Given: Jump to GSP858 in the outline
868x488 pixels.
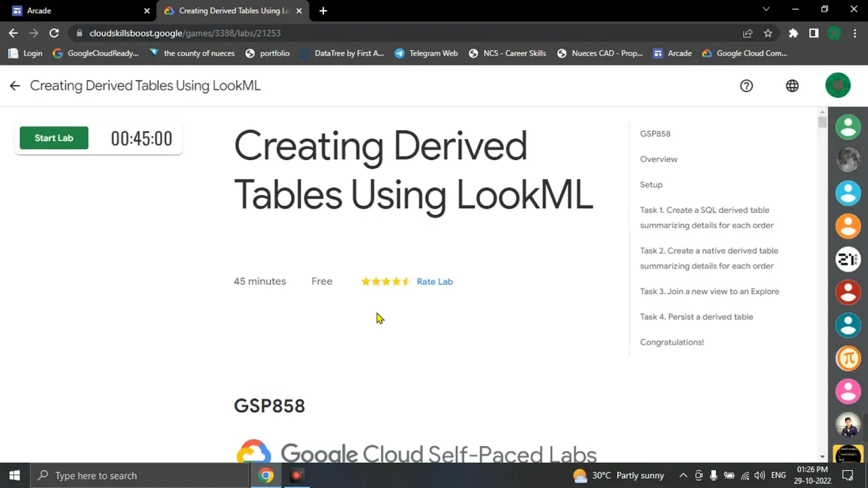Looking at the screenshot, I should click(x=655, y=134).
